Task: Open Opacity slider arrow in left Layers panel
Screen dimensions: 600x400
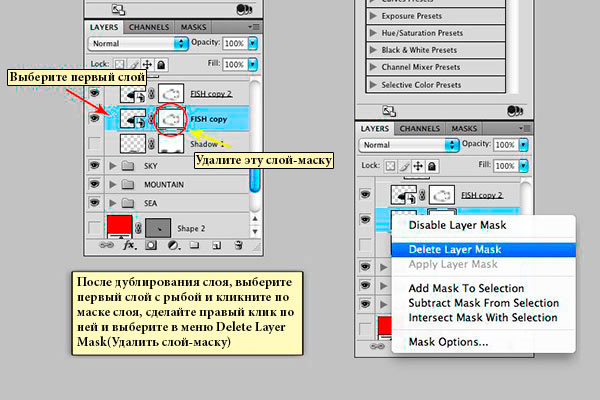Action: point(253,43)
